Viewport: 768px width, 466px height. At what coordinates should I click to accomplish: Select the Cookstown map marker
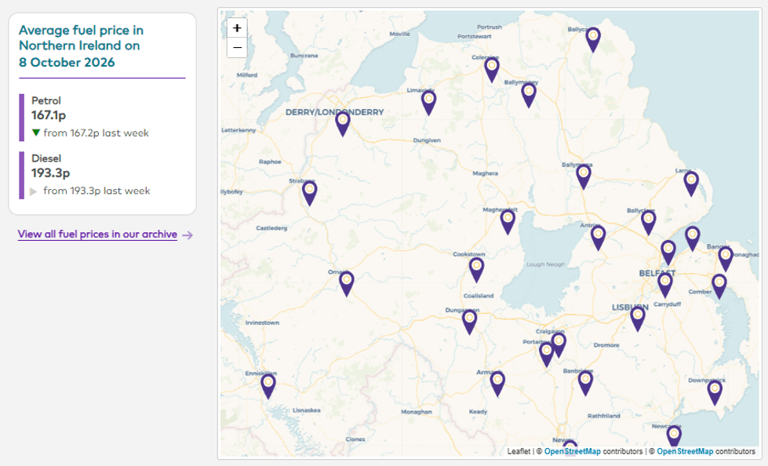(x=477, y=270)
